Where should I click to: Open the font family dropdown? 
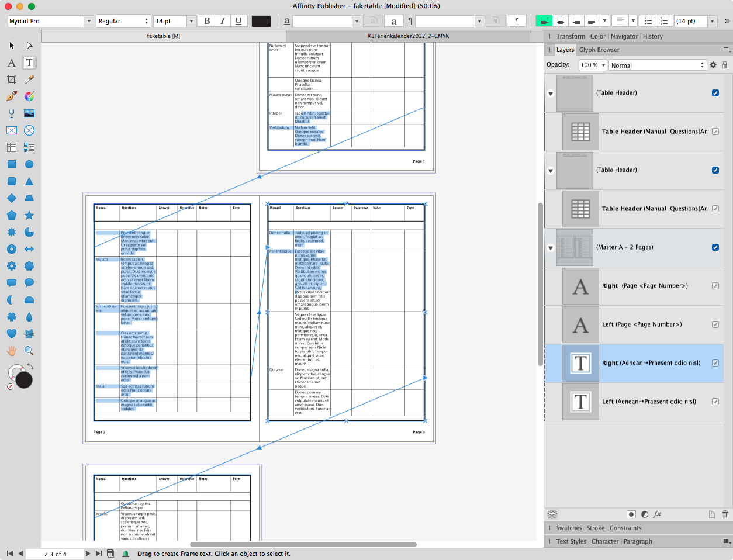point(88,20)
